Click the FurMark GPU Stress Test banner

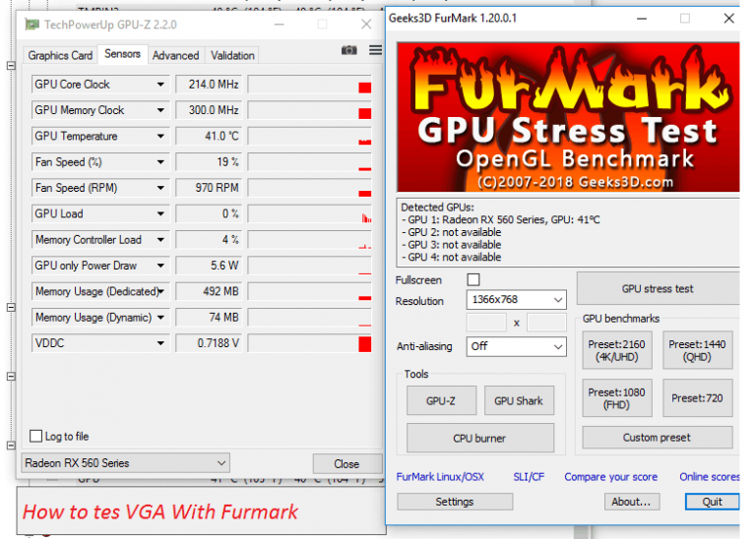[x=568, y=117]
